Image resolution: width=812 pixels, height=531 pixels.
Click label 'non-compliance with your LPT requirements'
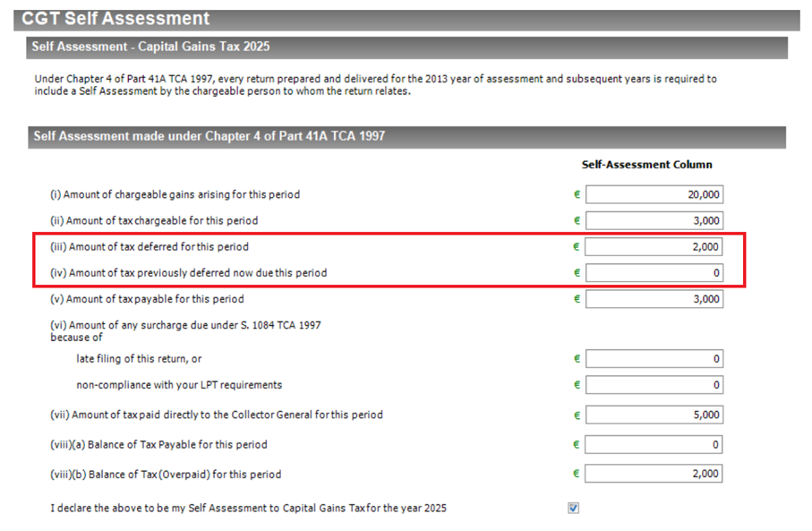[x=179, y=385]
